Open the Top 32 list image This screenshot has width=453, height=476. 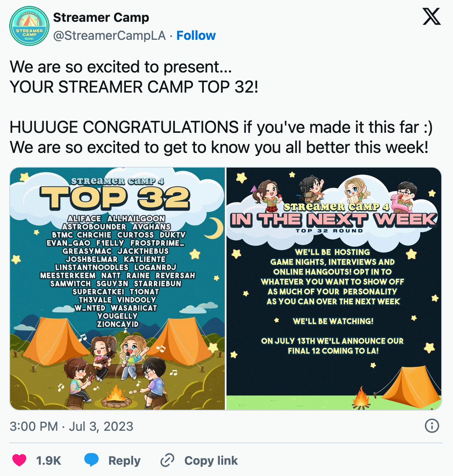pos(117,288)
